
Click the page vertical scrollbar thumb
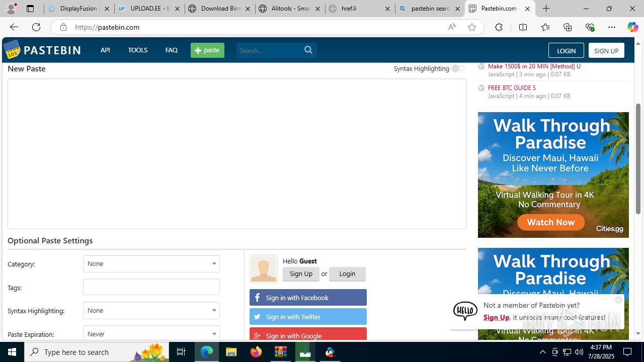coord(638,158)
